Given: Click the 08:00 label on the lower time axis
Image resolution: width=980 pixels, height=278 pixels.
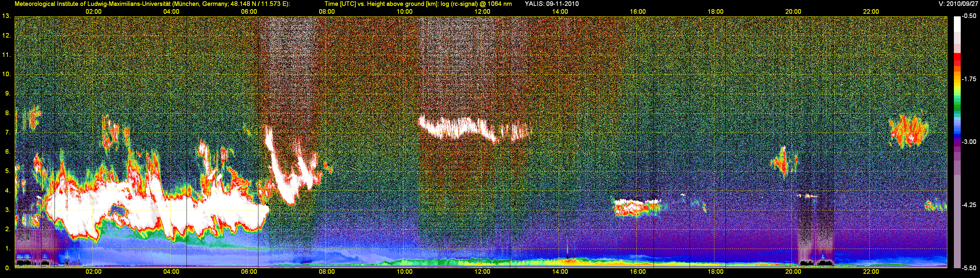Looking at the screenshot, I should tap(327, 272).
